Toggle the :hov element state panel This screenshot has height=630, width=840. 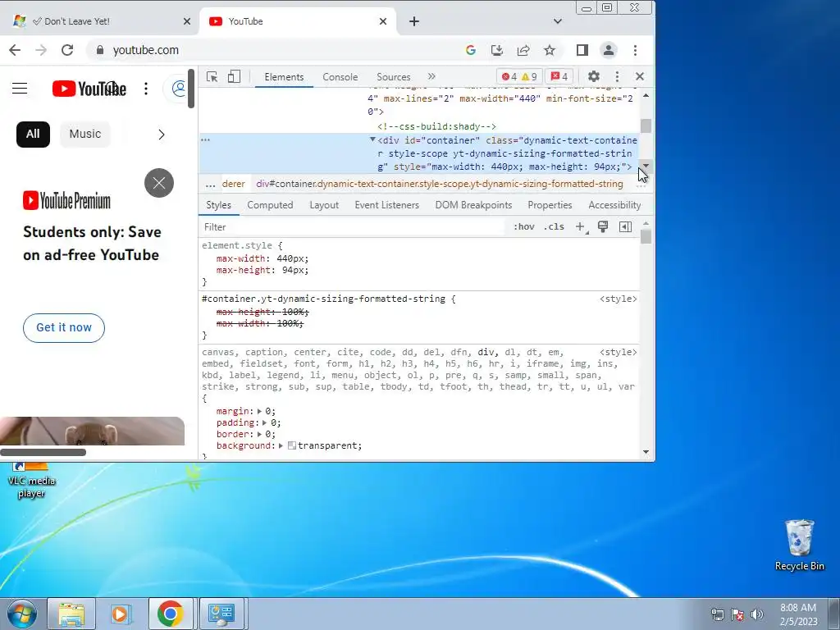tap(524, 226)
